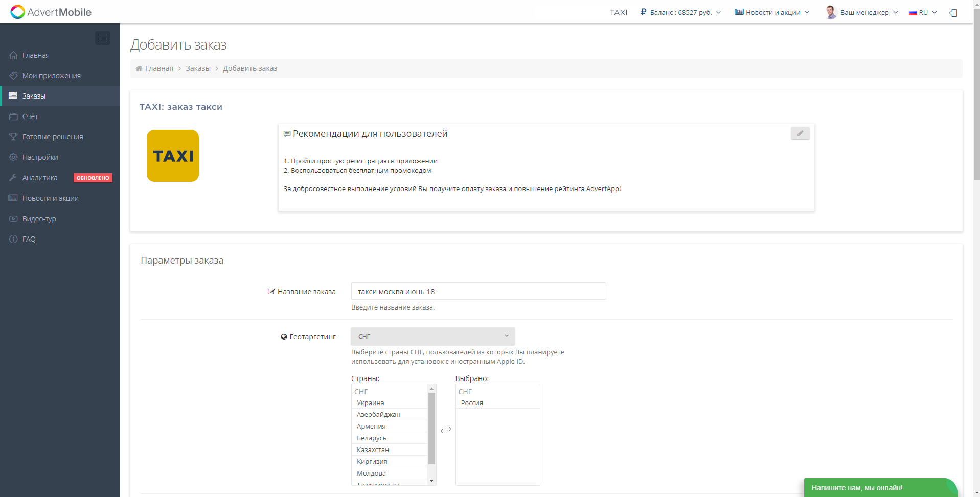This screenshot has width=980, height=497.
Task: Select Киргизия in countries list
Action: pyautogui.click(x=390, y=461)
